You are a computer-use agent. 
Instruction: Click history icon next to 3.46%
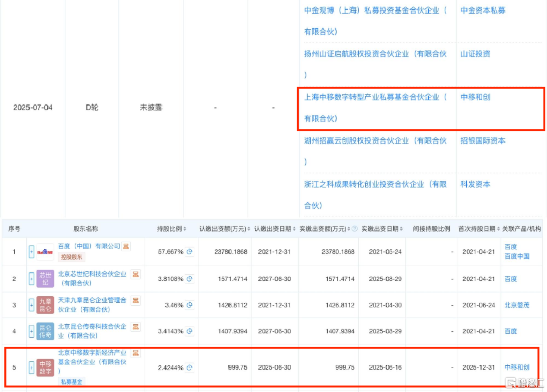(x=189, y=305)
